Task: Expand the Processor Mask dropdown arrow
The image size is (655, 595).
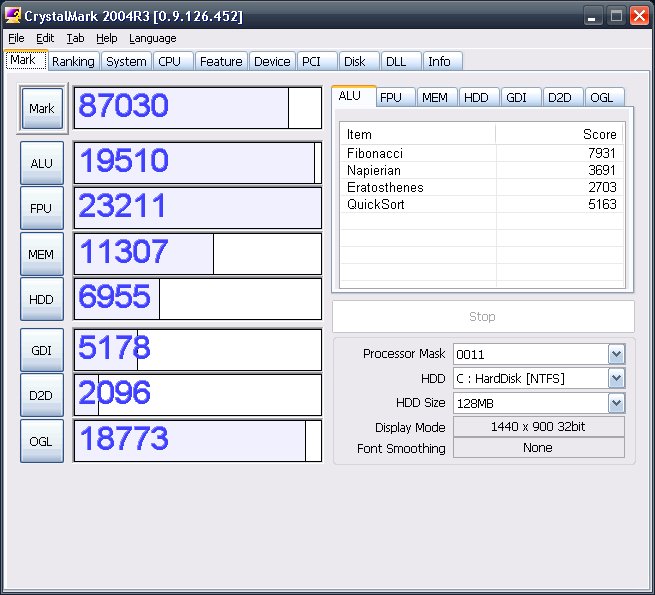Action: point(617,354)
